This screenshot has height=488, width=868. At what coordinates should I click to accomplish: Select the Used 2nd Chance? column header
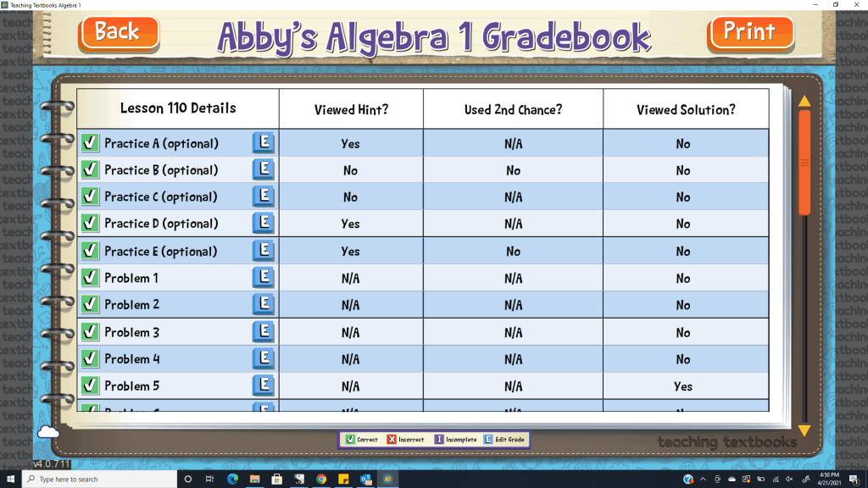click(x=513, y=109)
